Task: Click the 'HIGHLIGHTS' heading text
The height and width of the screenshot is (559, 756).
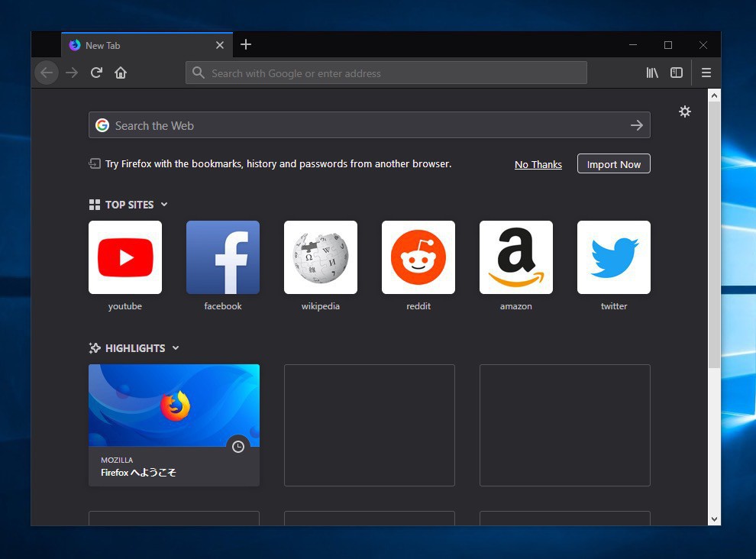Action: tap(135, 348)
